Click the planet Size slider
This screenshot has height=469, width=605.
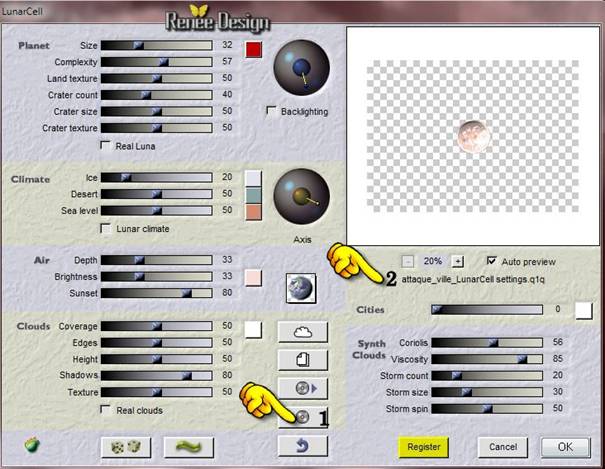tap(157, 46)
